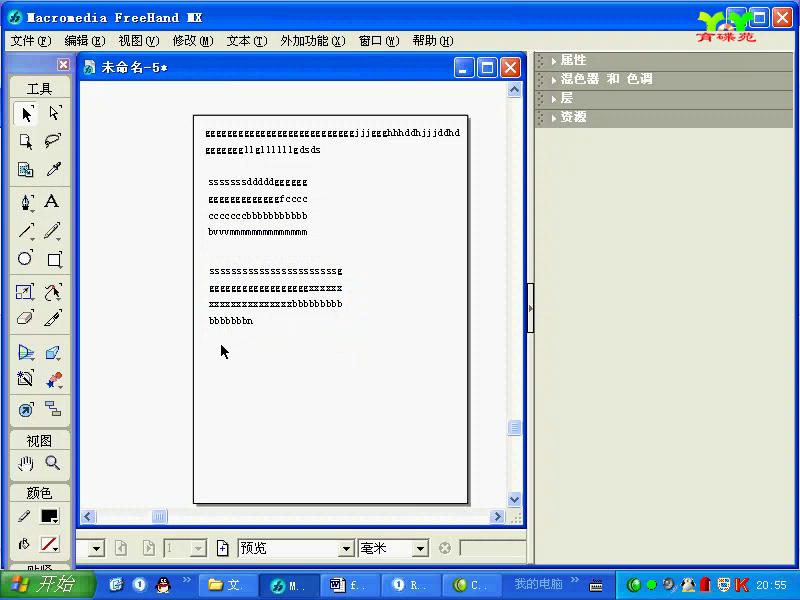Select the Lasso tool
This screenshot has height=600, width=800.
(x=53, y=141)
